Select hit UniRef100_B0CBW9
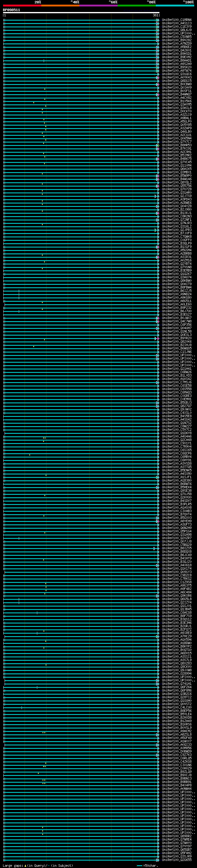Viewport: 197px width, 868px height. [x=176, y=84]
